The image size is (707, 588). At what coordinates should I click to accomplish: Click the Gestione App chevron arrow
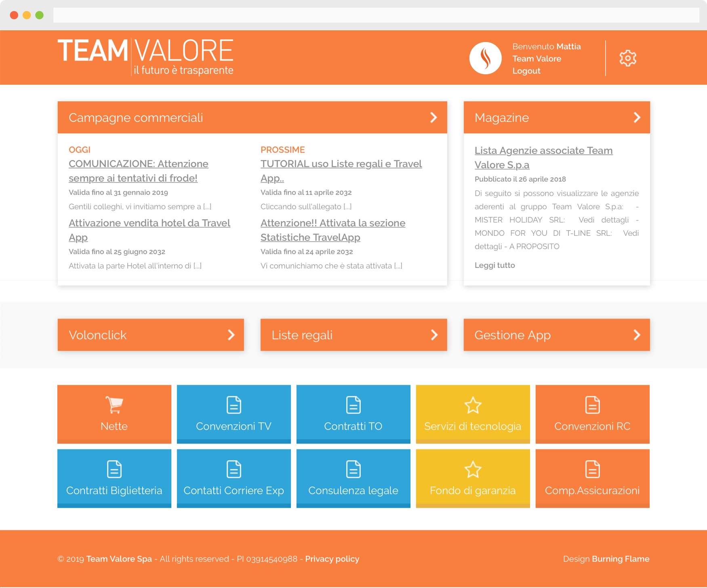click(x=637, y=335)
